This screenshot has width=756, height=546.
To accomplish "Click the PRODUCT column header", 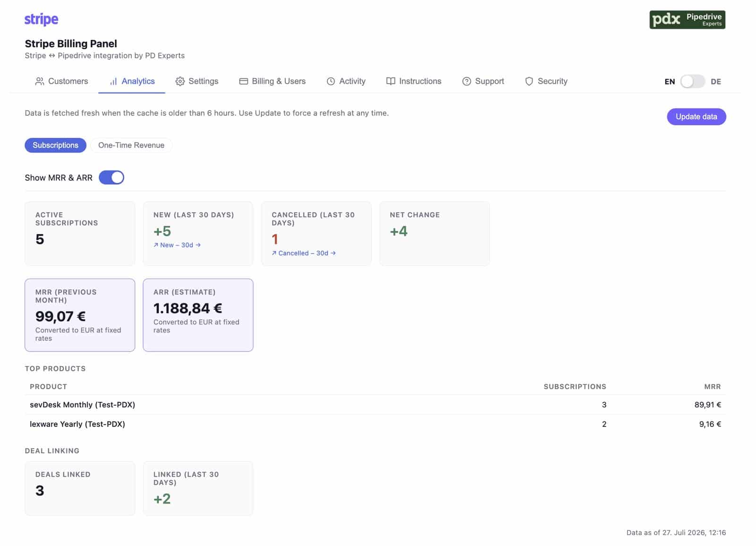I will point(48,386).
